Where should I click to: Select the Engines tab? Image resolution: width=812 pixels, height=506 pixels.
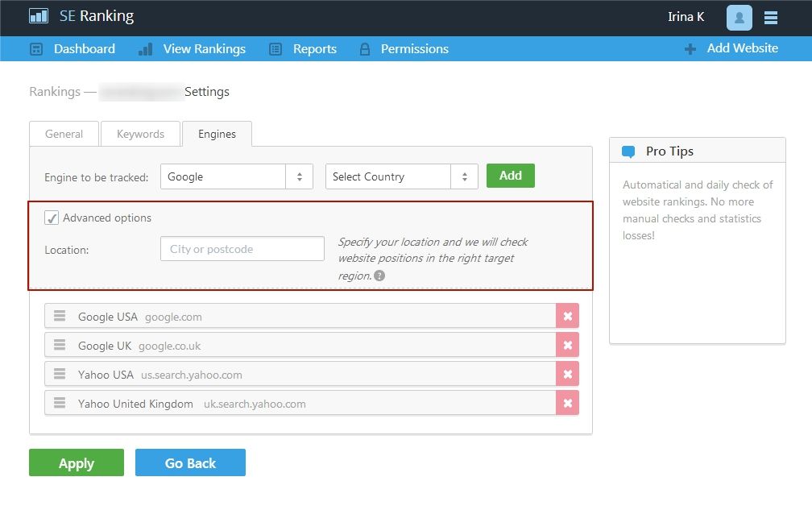point(217,134)
